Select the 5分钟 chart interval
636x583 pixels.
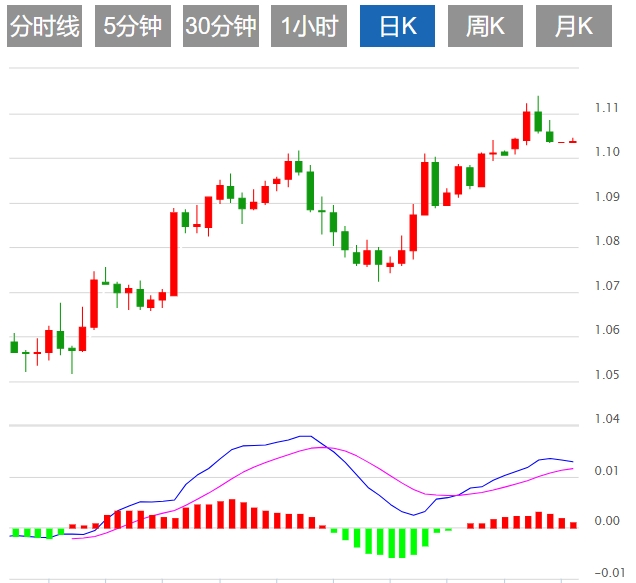pyautogui.click(x=132, y=27)
